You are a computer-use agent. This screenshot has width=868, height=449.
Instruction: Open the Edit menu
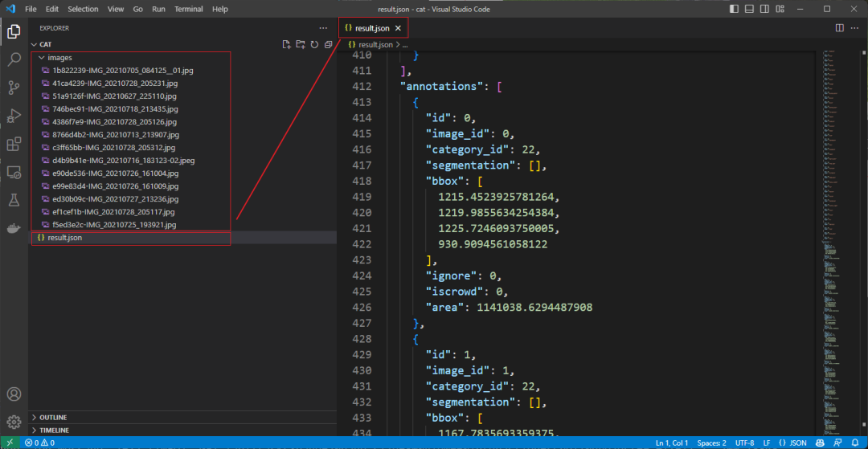click(x=52, y=10)
